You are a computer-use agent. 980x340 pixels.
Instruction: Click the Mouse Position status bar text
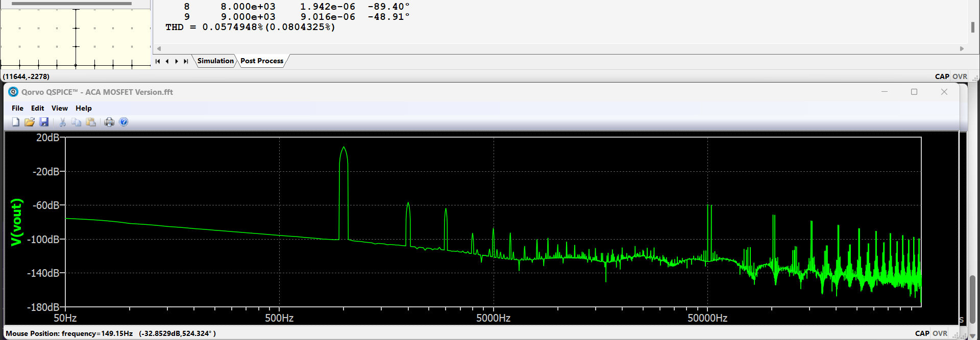(111, 333)
